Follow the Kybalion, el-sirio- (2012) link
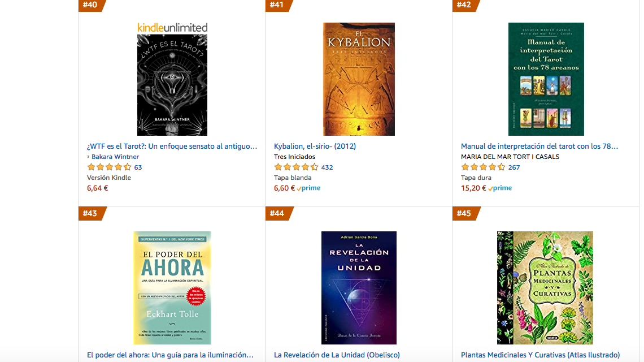 tap(315, 146)
